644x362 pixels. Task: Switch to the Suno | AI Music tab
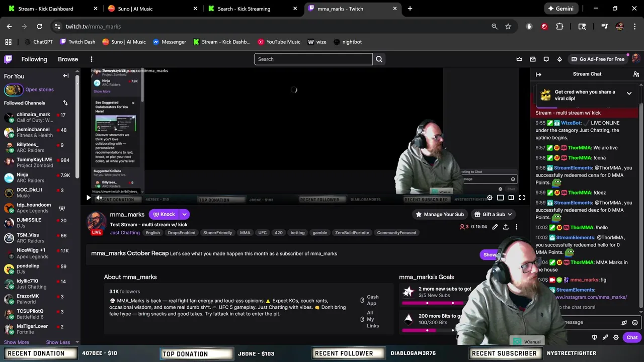pos(152,9)
